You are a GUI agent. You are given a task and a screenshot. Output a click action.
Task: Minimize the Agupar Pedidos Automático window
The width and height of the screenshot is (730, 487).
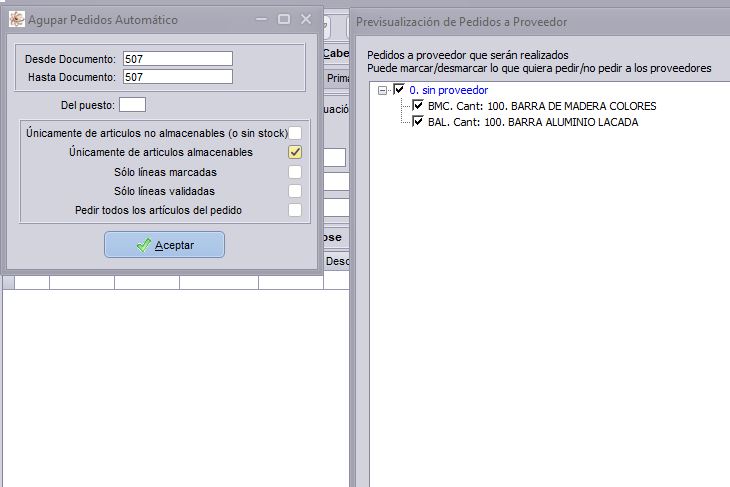click(x=261, y=19)
